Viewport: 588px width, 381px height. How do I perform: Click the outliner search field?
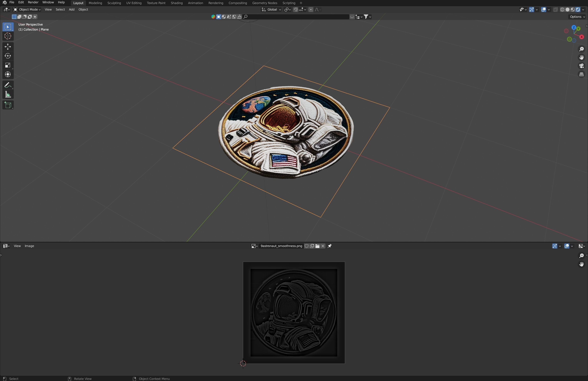(297, 17)
